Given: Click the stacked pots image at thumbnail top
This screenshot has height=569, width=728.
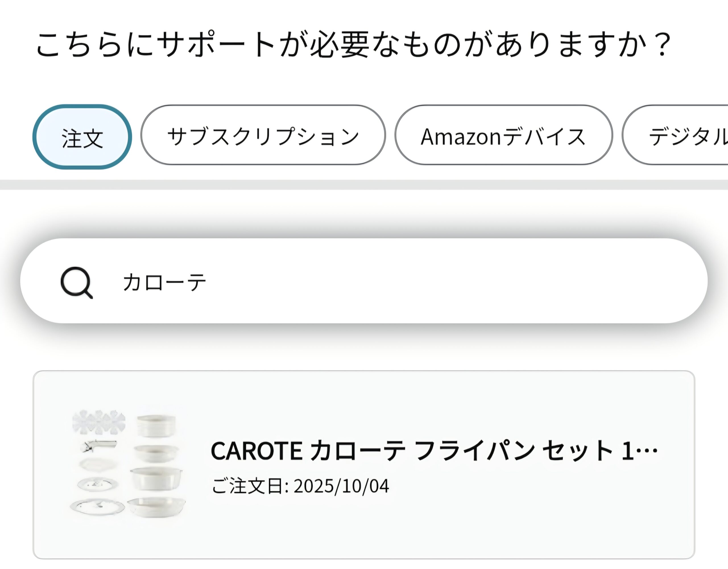Looking at the screenshot, I should point(156,425).
